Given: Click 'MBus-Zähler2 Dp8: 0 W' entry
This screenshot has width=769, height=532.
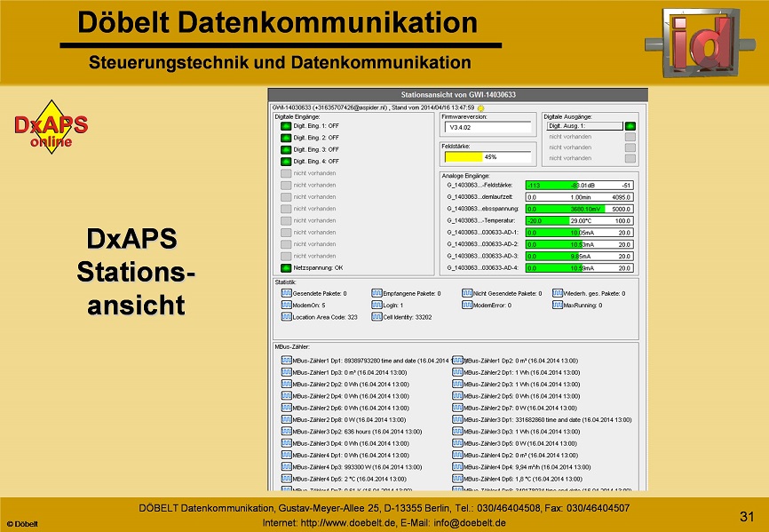Looking at the screenshot, I should (349, 420).
